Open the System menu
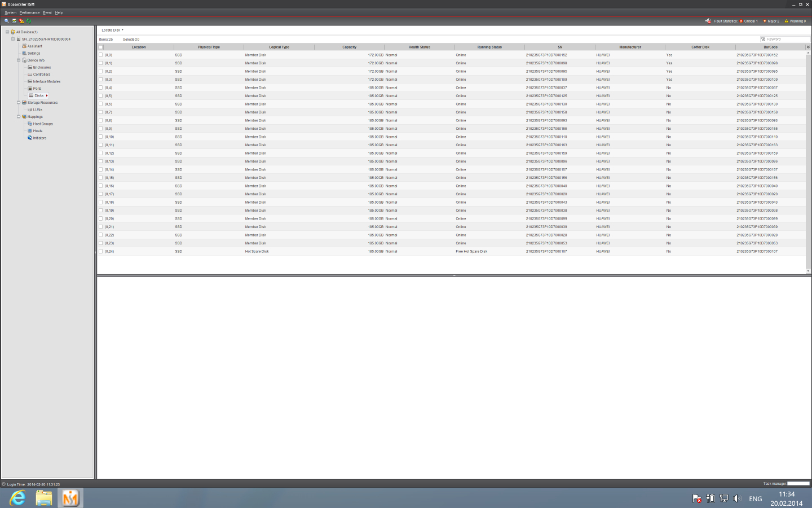This screenshot has width=812, height=508. [x=10, y=12]
